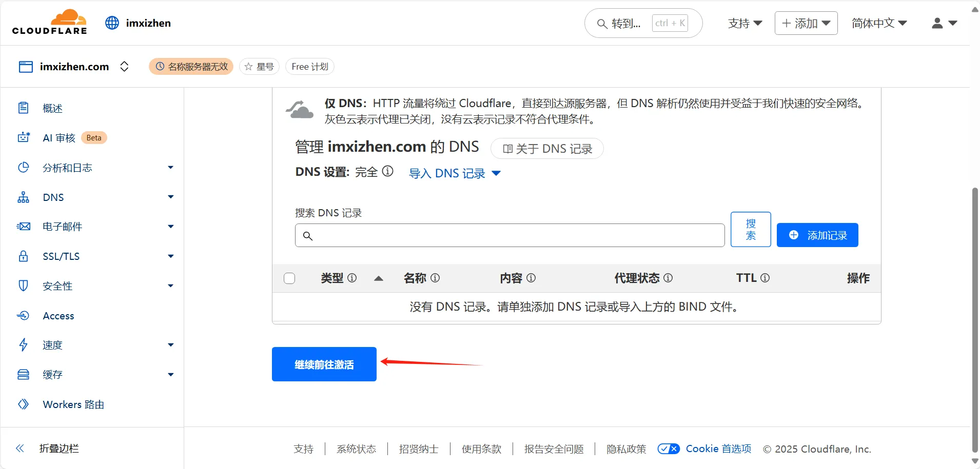The height and width of the screenshot is (469, 980).
Task: Open the 添加 dropdown in header
Action: pyautogui.click(x=806, y=23)
